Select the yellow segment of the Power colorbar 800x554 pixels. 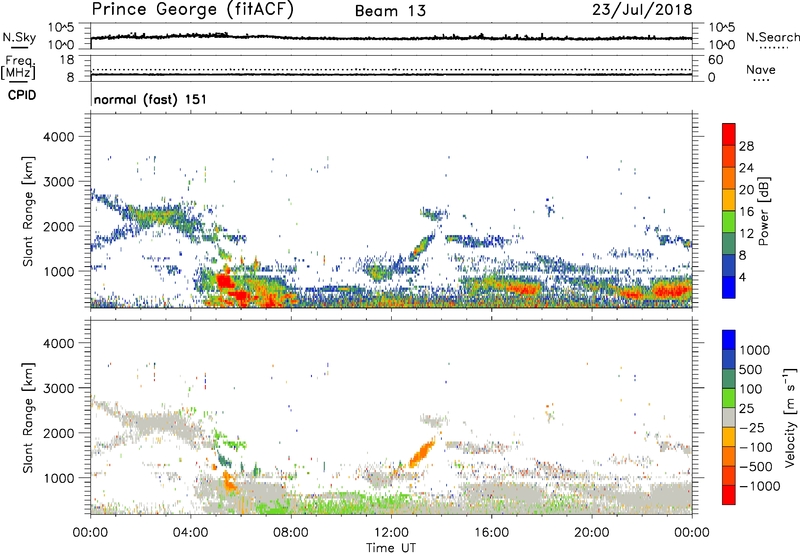coord(729,200)
